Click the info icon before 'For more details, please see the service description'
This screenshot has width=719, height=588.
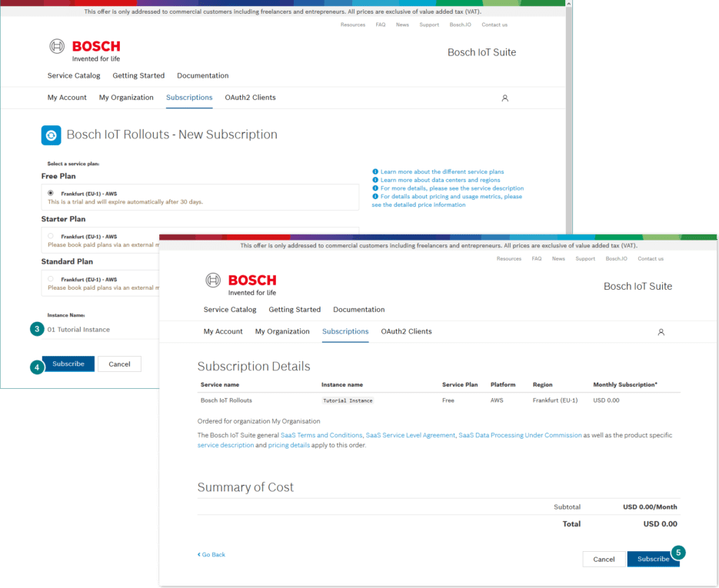(374, 188)
